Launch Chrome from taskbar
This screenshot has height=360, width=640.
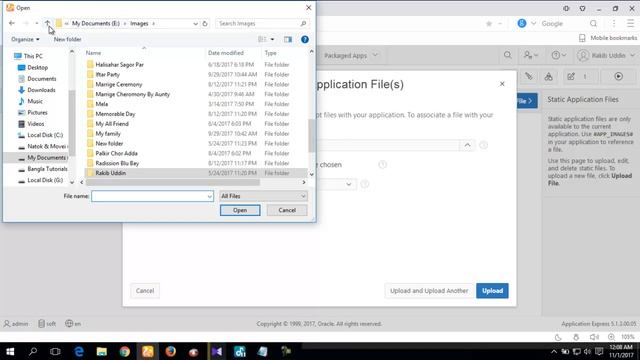pyautogui.click(x=124, y=351)
